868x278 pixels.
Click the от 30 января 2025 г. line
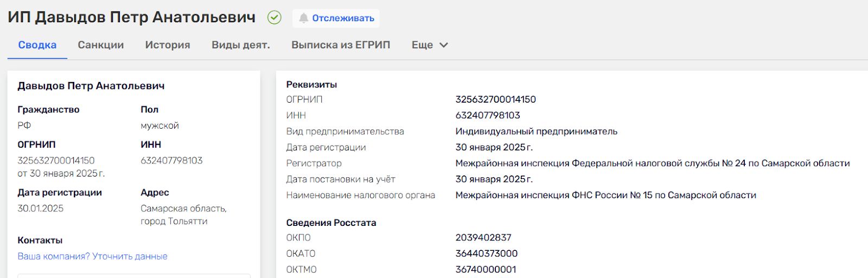pyautogui.click(x=61, y=174)
